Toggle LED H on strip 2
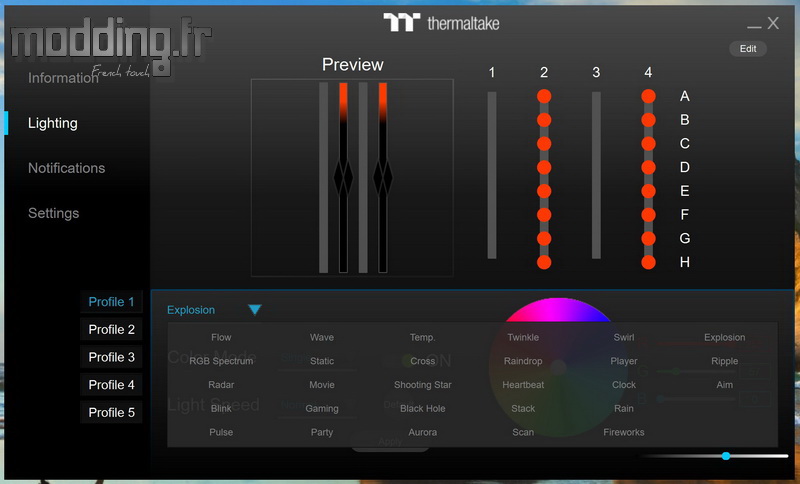800x484 pixels. (x=544, y=262)
